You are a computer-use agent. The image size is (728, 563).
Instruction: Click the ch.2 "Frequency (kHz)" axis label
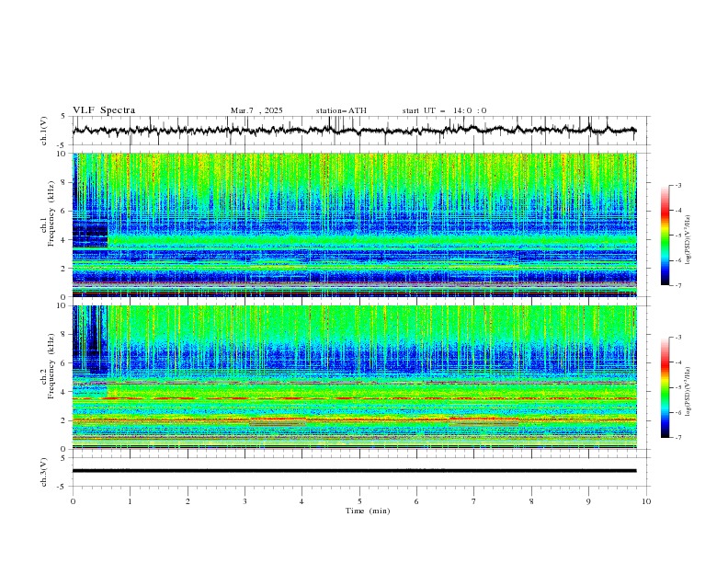point(51,366)
